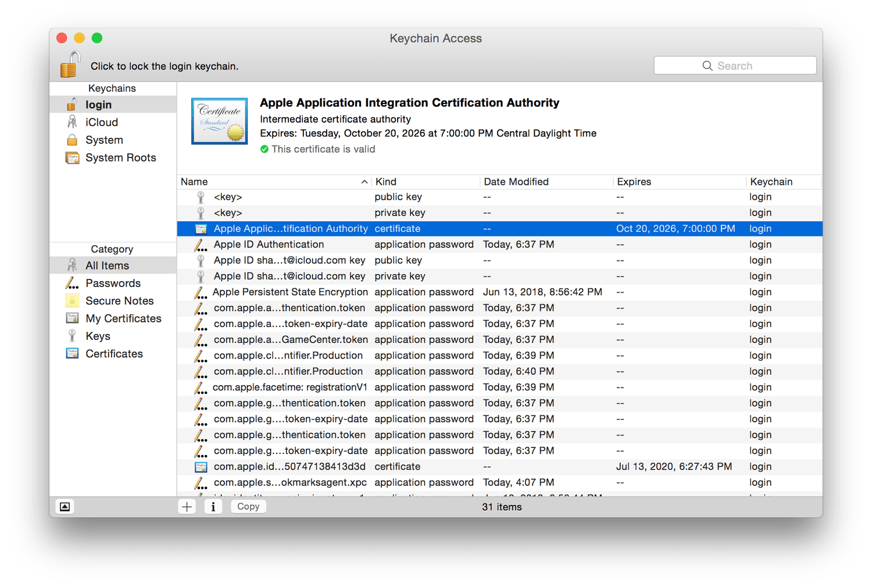Select the com.apple.facetime registrationV1 row

click(290, 388)
